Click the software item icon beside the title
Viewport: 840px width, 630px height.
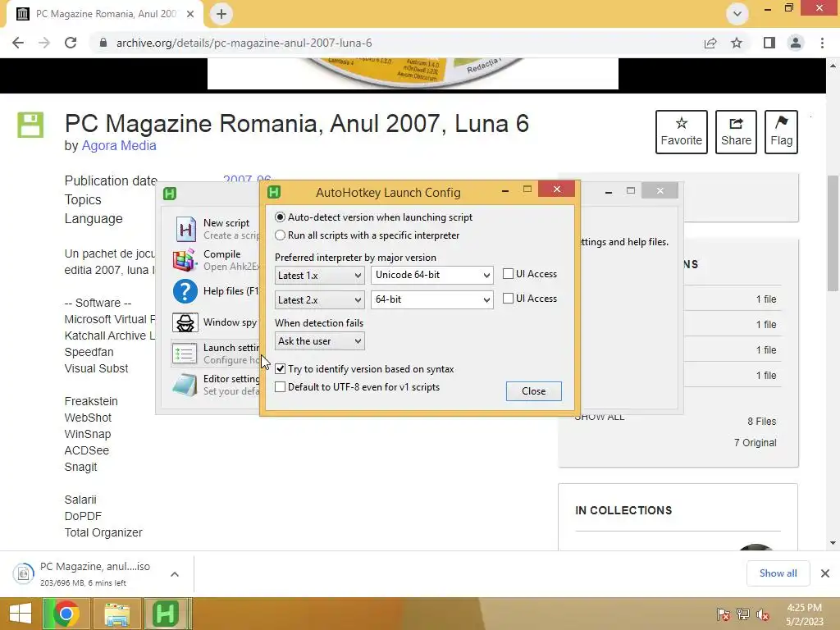click(30, 125)
